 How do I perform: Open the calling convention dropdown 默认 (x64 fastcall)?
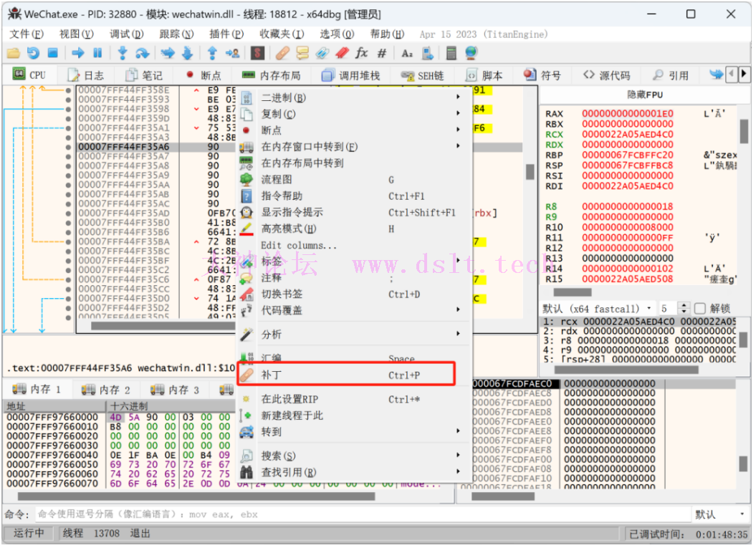598,309
